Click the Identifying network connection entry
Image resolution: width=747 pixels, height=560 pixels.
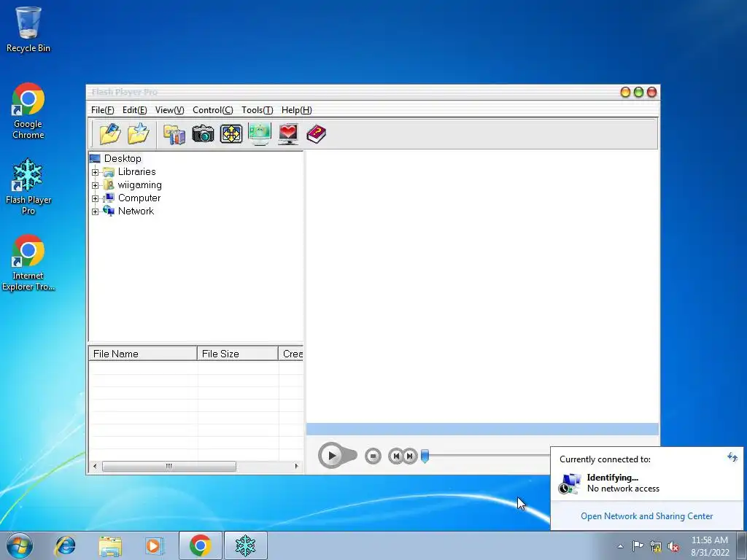click(x=646, y=483)
